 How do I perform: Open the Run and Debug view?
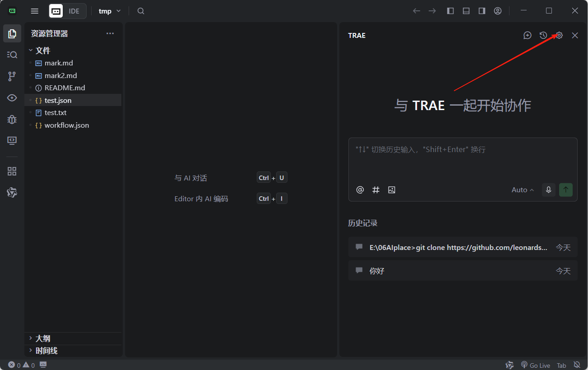tap(12, 120)
